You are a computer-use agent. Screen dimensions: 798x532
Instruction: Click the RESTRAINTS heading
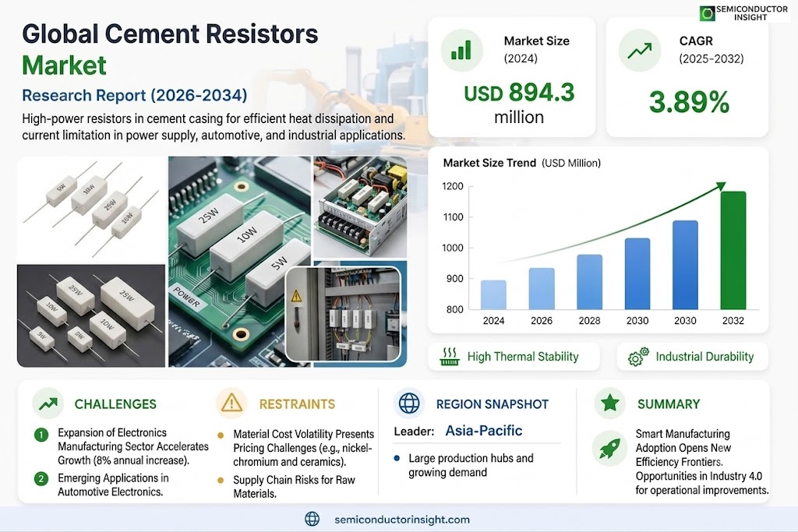(297, 403)
